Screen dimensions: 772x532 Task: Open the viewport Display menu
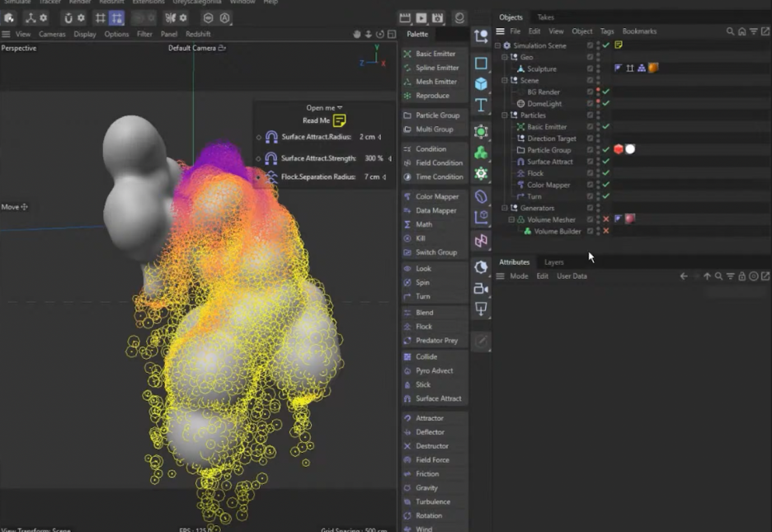[x=85, y=34]
